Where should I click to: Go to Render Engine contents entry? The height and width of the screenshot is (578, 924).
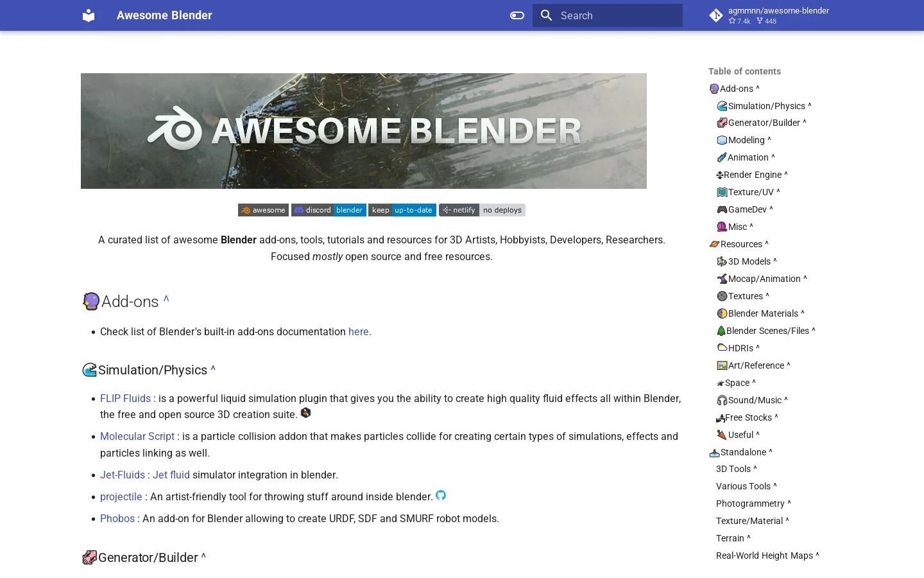point(752,175)
